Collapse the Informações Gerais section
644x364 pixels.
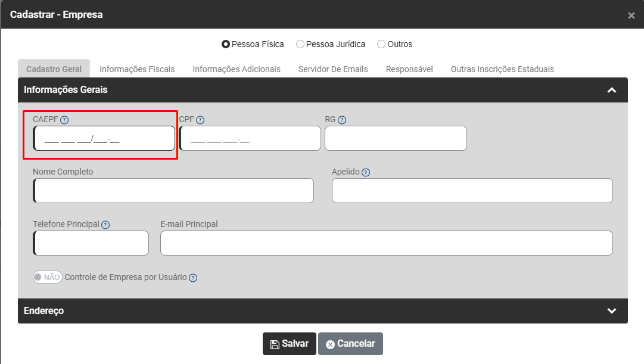coord(611,91)
